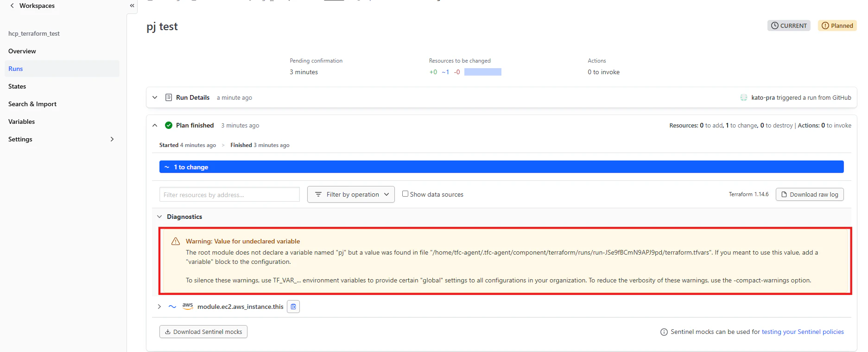Collapse the sidebar with double-chevron icon
The image size is (868, 352).
(132, 6)
